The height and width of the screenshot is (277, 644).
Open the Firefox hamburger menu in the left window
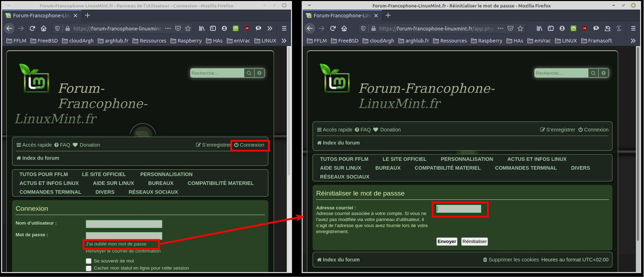tap(284, 28)
